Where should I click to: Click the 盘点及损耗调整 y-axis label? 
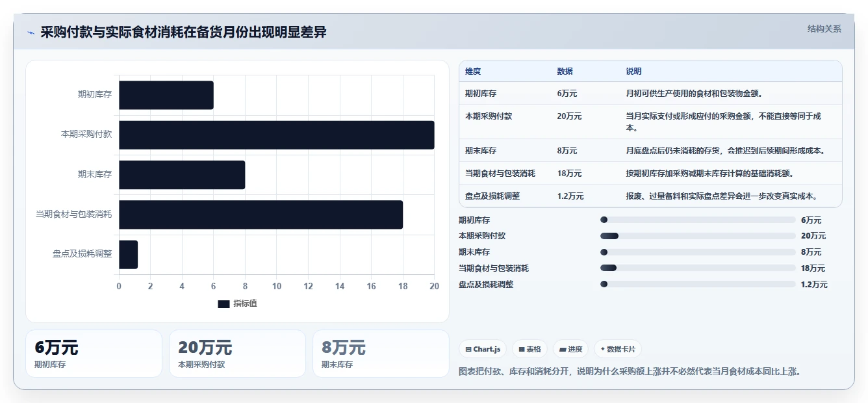pos(83,254)
